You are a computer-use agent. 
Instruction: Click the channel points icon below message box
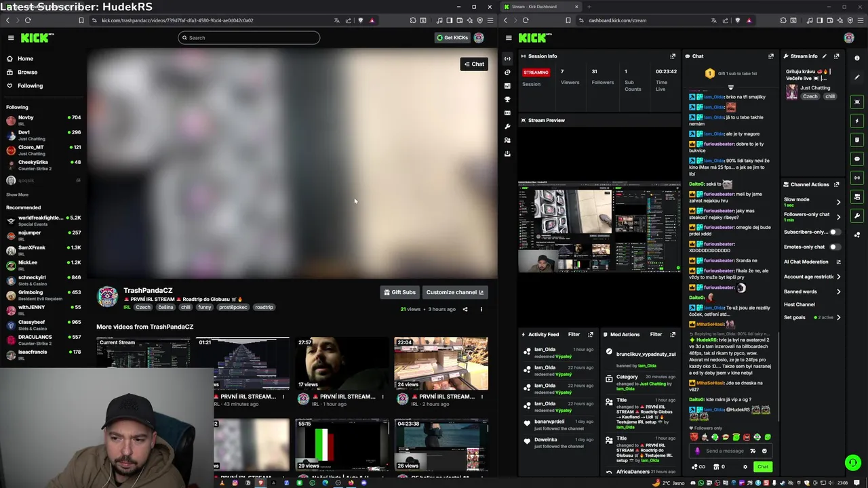698,466
